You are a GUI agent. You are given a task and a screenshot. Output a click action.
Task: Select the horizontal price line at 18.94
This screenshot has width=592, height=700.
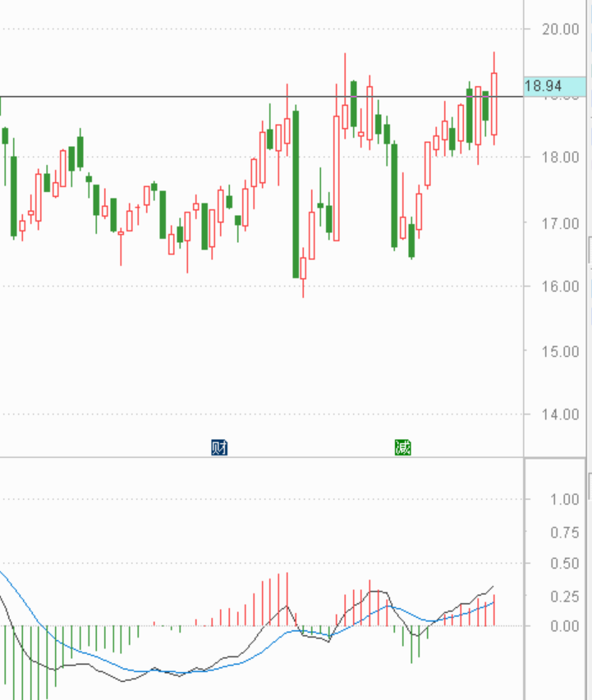(x=164, y=97)
